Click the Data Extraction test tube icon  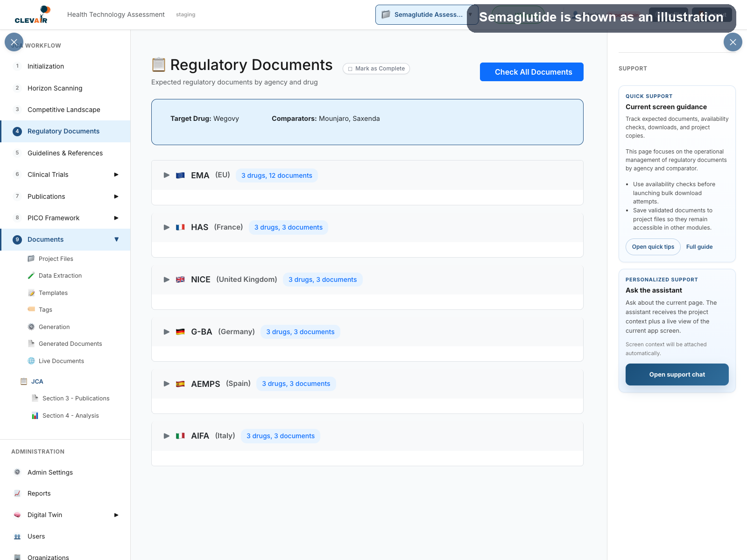31,275
